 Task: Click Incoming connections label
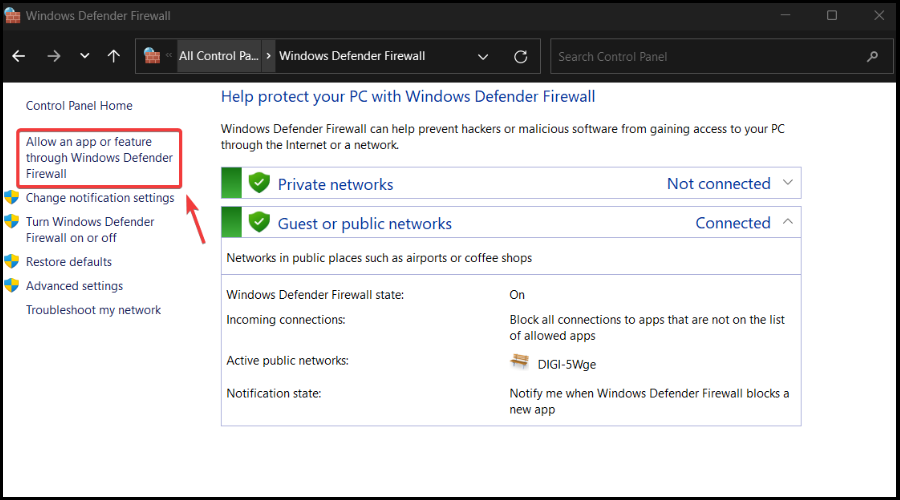pos(286,320)
